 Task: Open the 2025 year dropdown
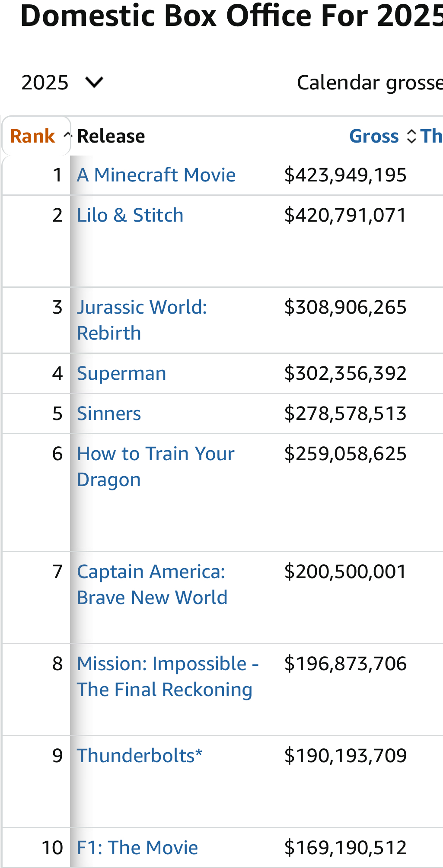[x=62, y=83]
